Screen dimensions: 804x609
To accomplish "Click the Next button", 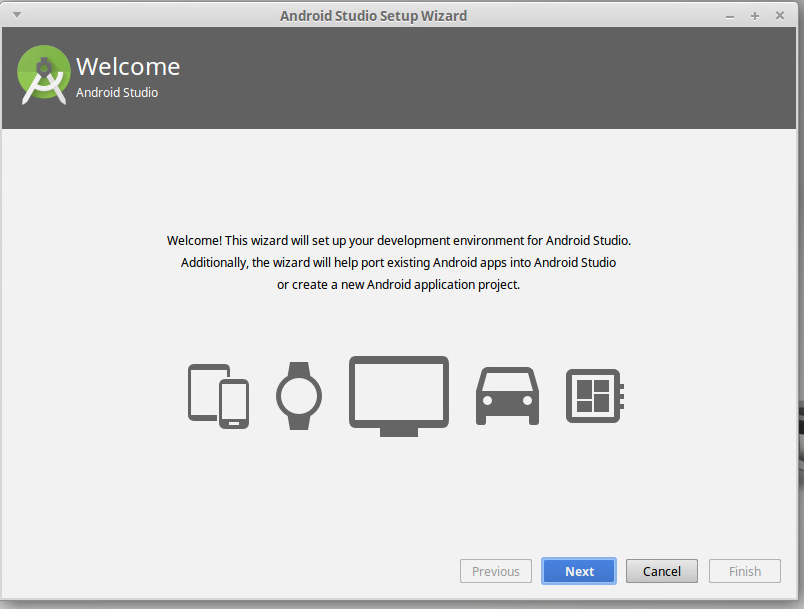I will pos(579,571).
